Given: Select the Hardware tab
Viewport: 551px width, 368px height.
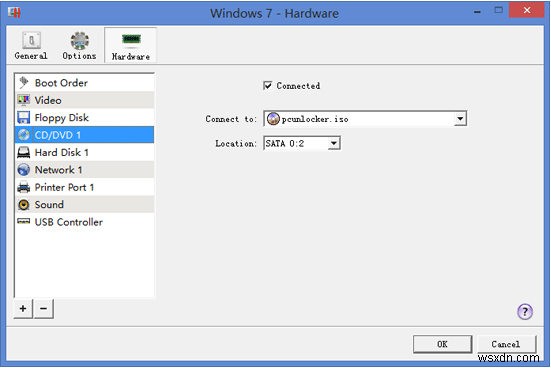Looking at the screenshot, I should (130, 45).
